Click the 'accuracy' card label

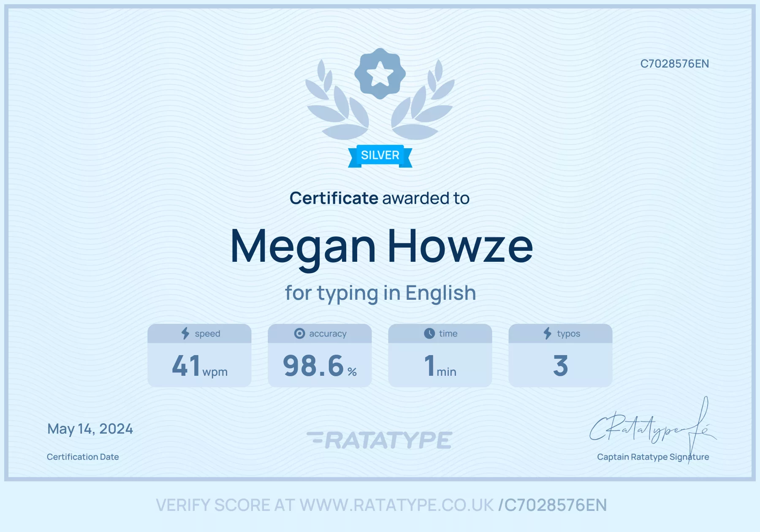pos(328,334)
